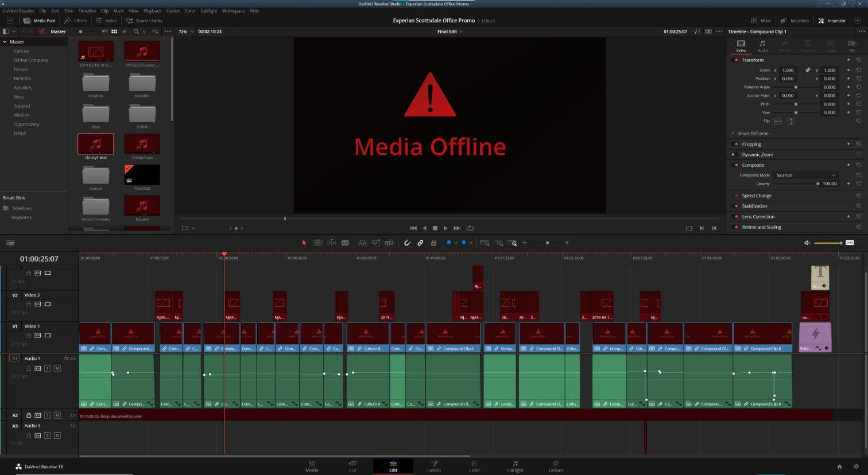Viewport: 868px width, 475px height.
Task: Open the Mixer panel
Action: click(x=761, y=21)
